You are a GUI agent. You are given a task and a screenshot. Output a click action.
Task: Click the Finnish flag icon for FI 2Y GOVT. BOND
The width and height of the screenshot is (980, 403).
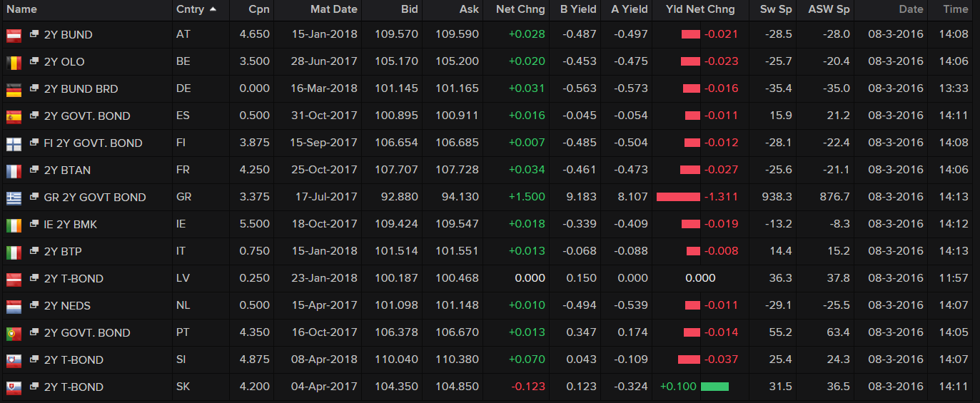click(14, 143)
